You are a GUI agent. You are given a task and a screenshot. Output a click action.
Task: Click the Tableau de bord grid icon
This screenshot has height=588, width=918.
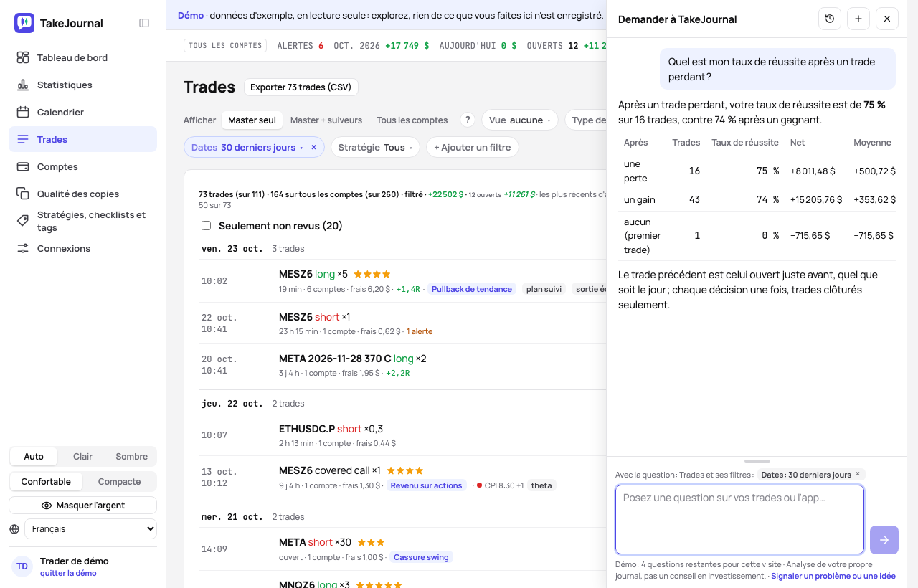23,57
